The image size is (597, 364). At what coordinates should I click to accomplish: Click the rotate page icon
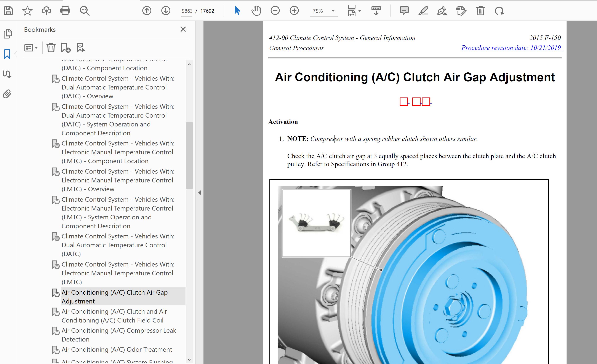[x=499, y=11]
